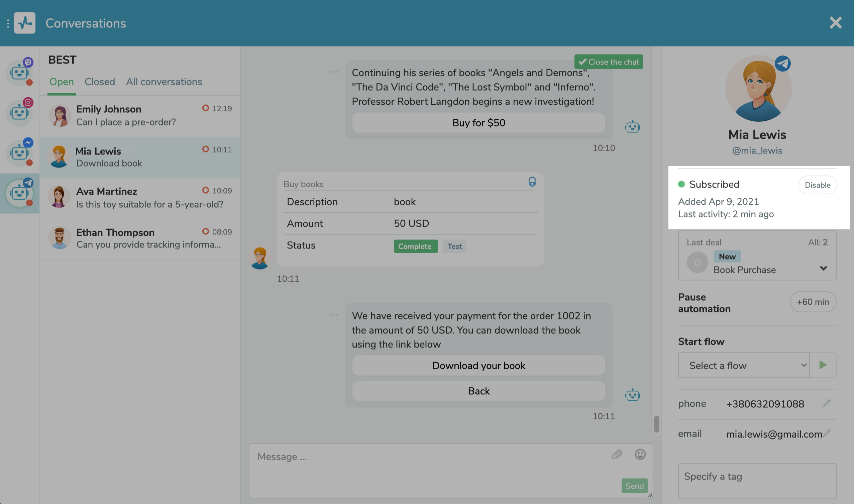
Task: Open the Viber chatbot in sidebar
Action: pyautogui.click(x=19, y=72)
